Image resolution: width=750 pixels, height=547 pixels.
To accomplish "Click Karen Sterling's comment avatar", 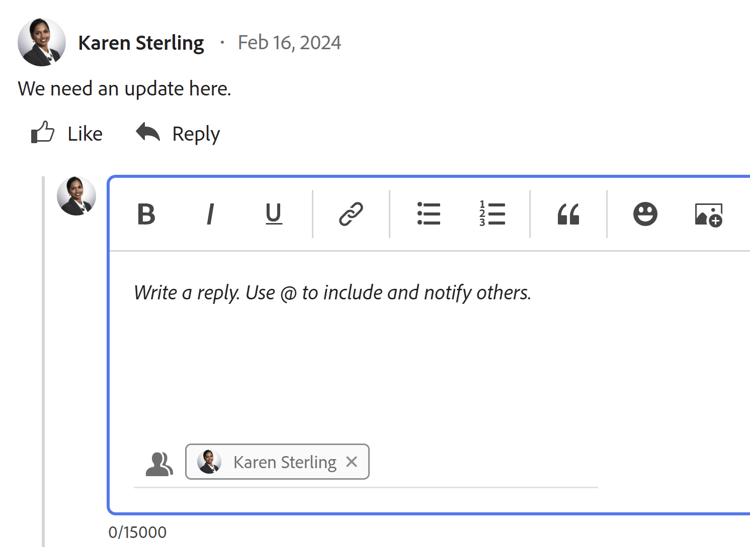I will tap(42, 43).
